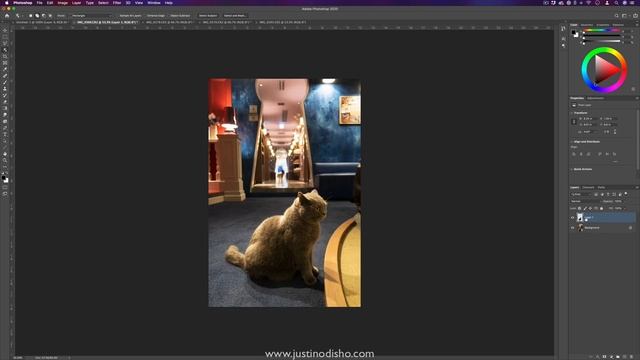Toggle layer filtering switch in Layers panel

point(626,194)
